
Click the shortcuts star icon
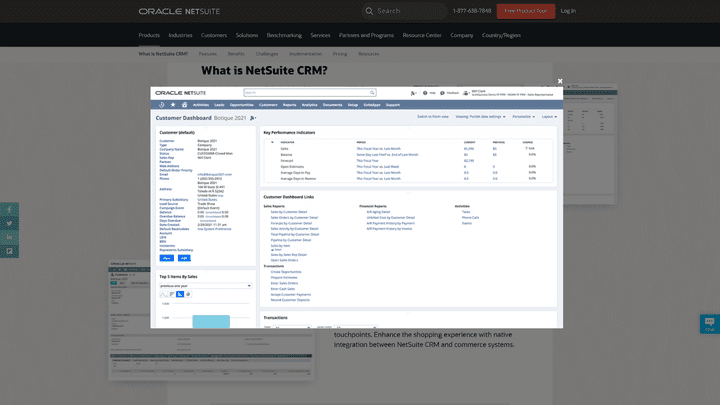pos(173,105)
